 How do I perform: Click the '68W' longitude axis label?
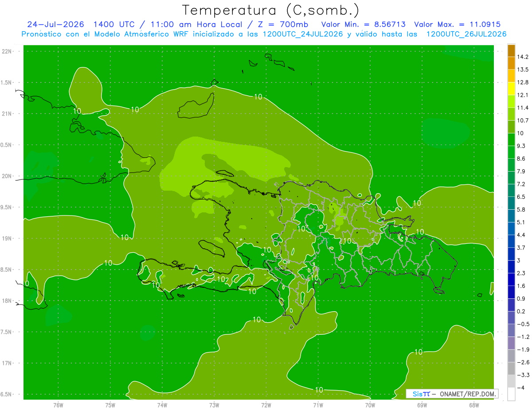pyautogui.click(x=474, y=405)
